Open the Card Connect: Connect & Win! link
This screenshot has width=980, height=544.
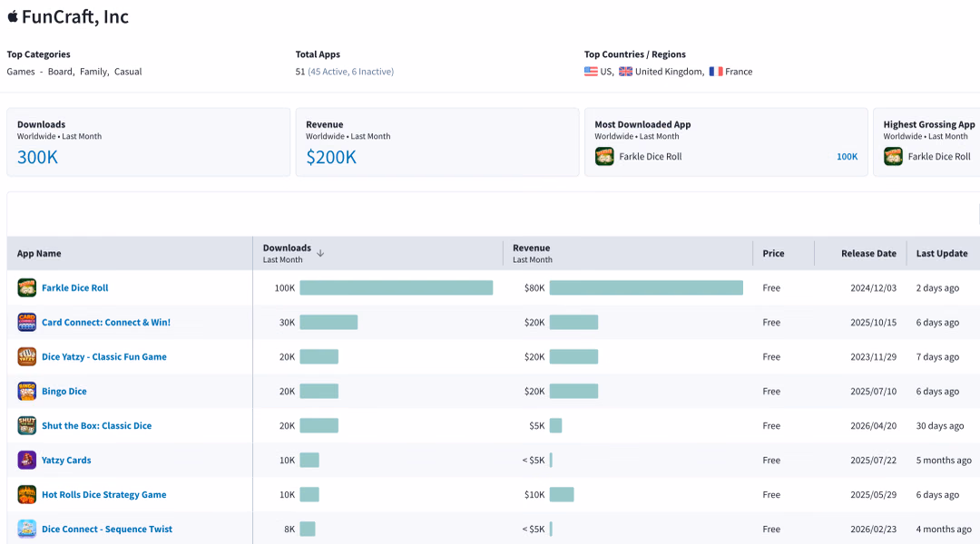tap(106, 322)
